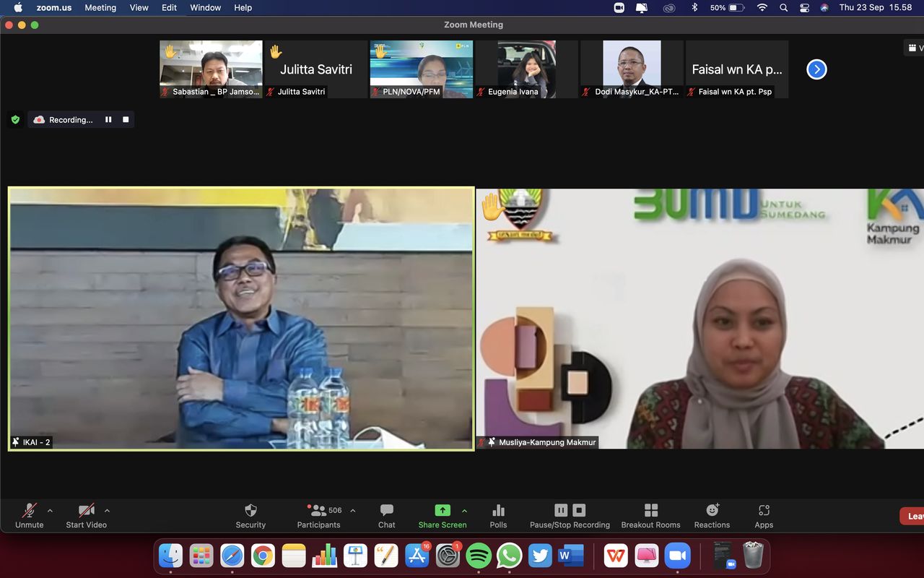This screenshot has height=578, width=924.
Task: Open Participants panel showing 506
Action: tap(318, 516)
